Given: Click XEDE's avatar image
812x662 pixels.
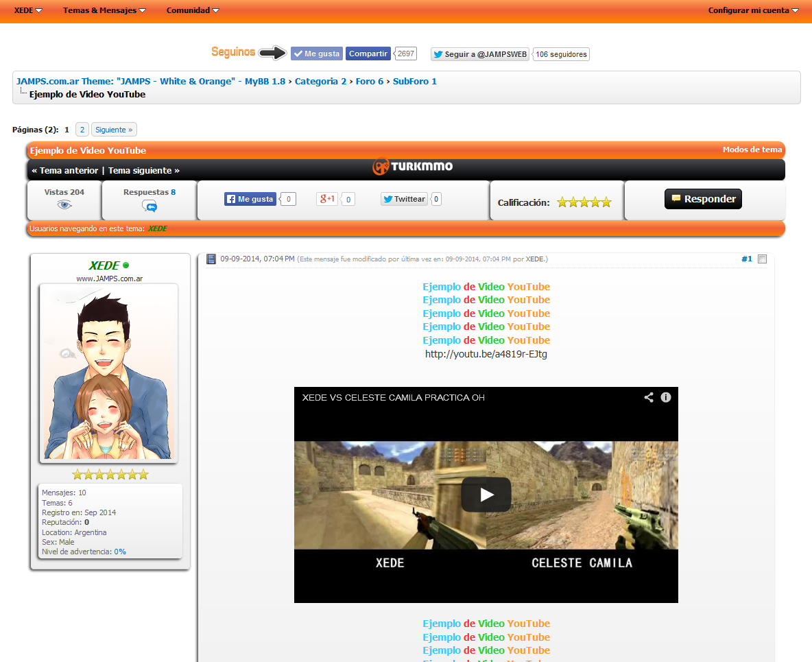Looking at the screenshot, I should tap(109, 373).
